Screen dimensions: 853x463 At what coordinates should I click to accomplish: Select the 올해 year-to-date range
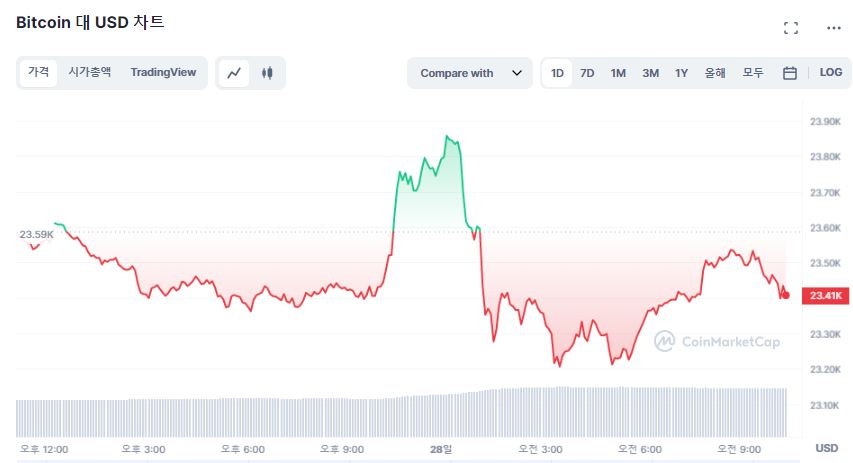coord(715,73)
